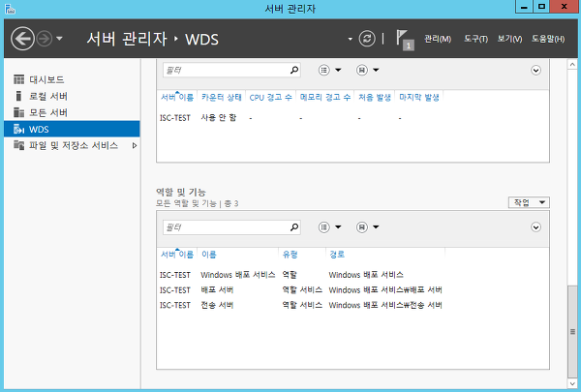Open dropdown arrow beside performance saved queries

click(x=376, y=70)
